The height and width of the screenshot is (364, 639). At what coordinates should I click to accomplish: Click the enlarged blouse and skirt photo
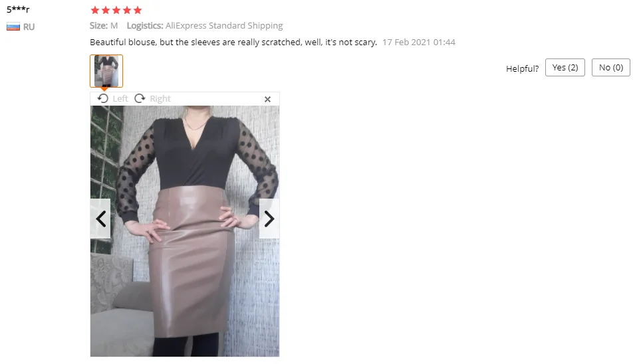(x=185, y=231)
